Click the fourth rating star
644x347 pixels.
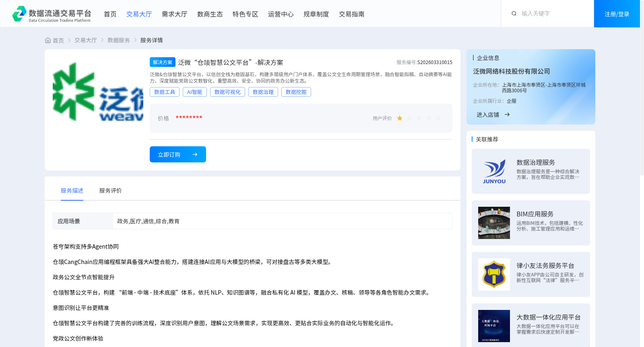429,118
